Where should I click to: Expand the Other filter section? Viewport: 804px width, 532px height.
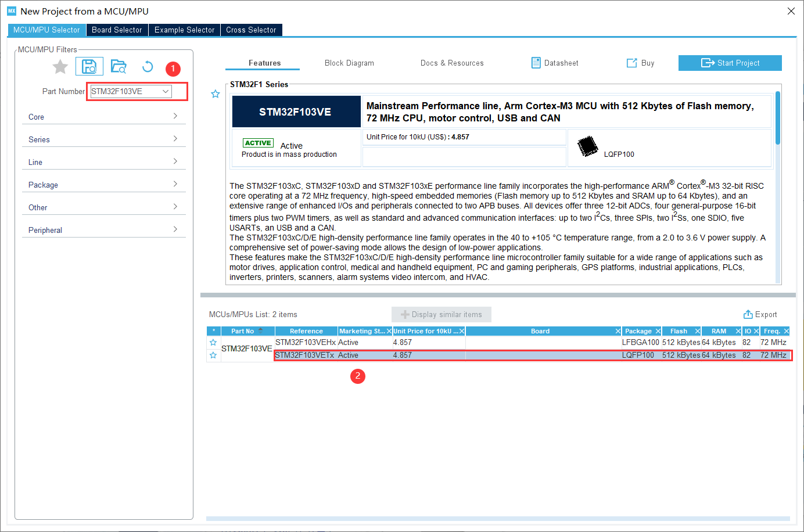(x=103, y=207)
